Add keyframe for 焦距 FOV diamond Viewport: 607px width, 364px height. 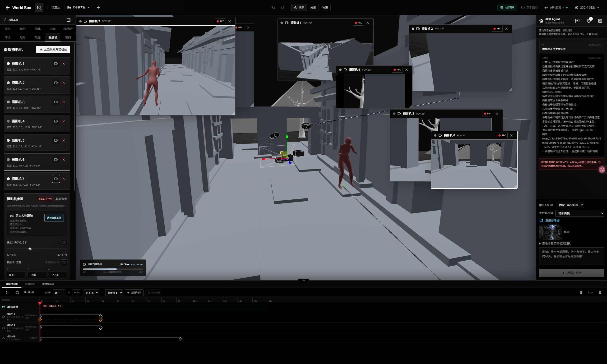pyautogui.click(x=64, y=243)
